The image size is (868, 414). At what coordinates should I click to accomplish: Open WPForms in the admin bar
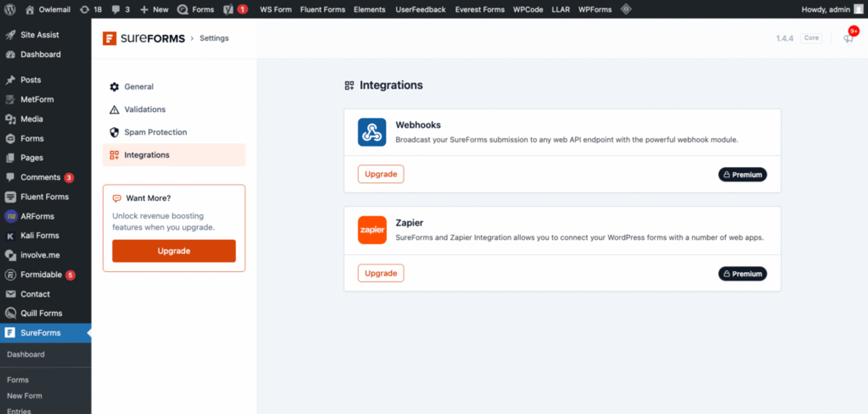pos(595,9)
